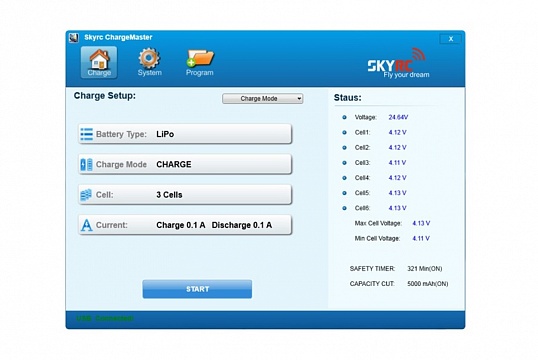Click the bullet beside Cell5

[344, 193]
